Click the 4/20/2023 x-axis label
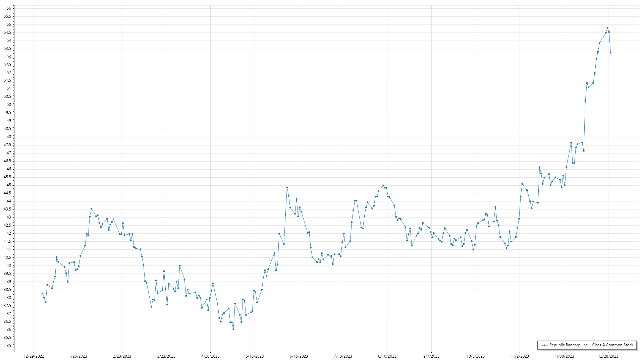 210,356
